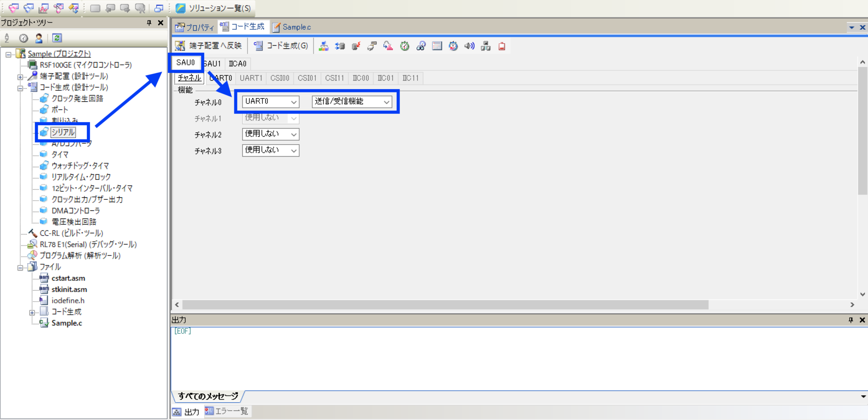Select the CSI00 channel tab
Screen dimensions: 868x420
point(280,78)
